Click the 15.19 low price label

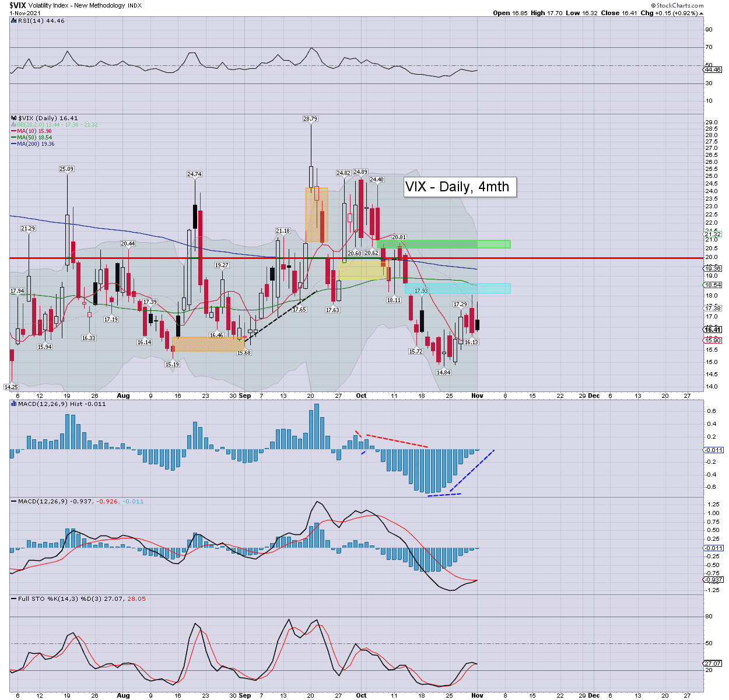click(172, 364)
